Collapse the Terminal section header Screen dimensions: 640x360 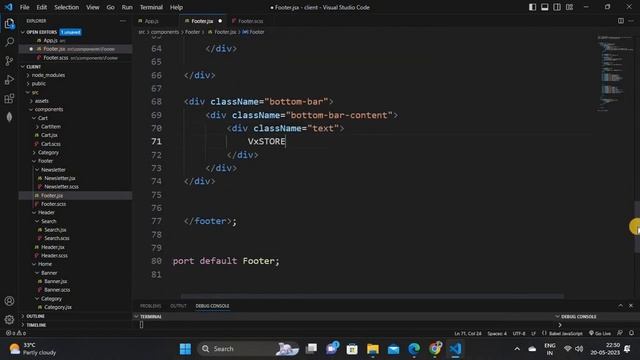pos(150,316)
